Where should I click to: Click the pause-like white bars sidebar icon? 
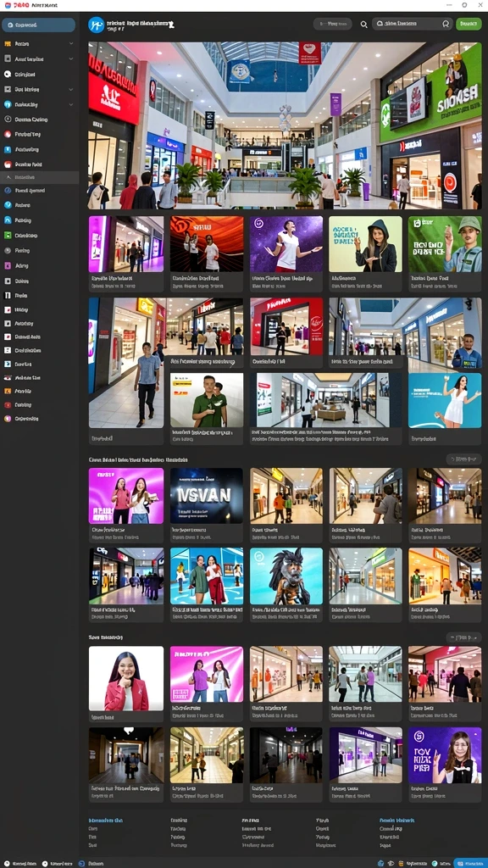point(7,296)
